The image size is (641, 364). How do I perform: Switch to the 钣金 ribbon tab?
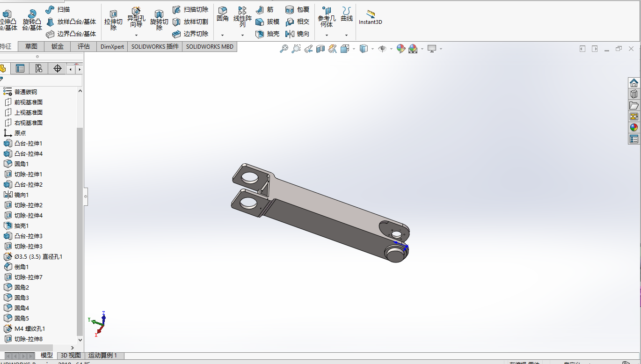coord(58,46)
